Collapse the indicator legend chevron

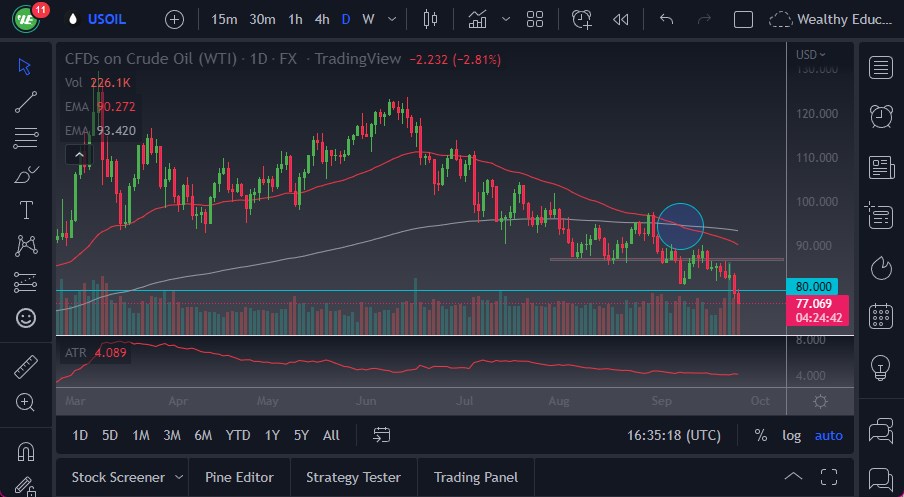[x=76, y=154]
